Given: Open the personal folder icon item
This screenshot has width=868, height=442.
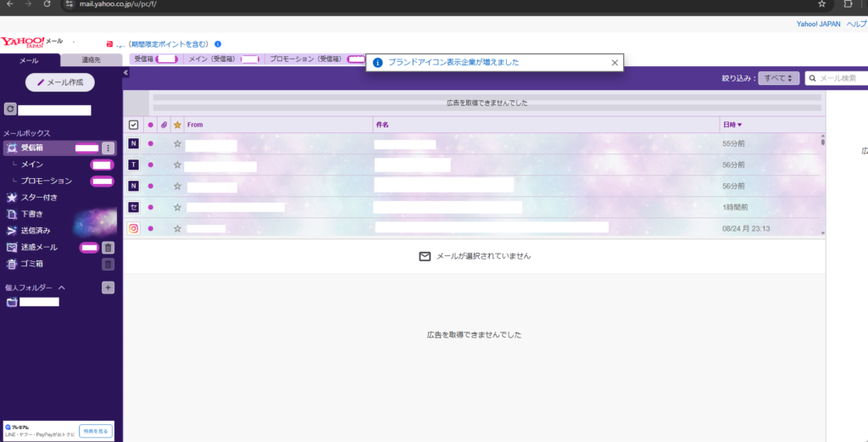Looking at the screenshot, I should 12,302.
